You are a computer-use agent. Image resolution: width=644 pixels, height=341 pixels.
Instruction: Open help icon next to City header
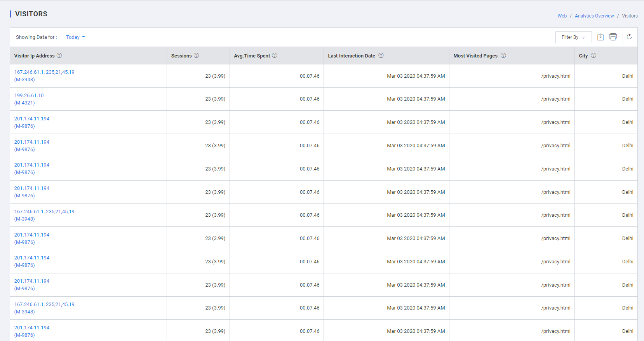tap(594, 56)
